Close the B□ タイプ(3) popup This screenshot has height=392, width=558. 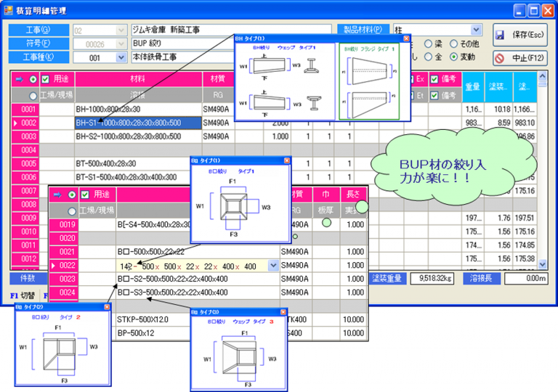(x=283, y=312)
